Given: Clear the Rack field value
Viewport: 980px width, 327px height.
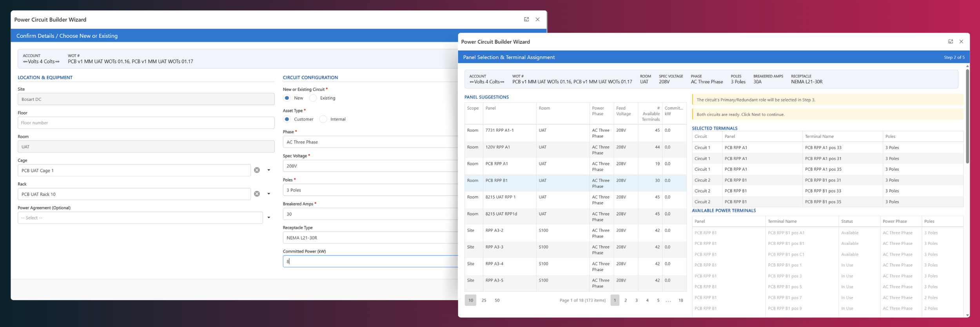Looking at the screenshot, I should (257, 194).
